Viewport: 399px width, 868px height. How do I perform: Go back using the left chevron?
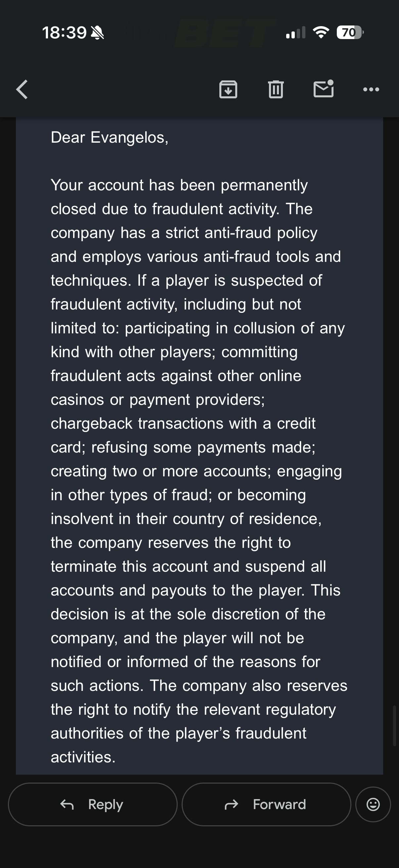[x=22, y=90]
